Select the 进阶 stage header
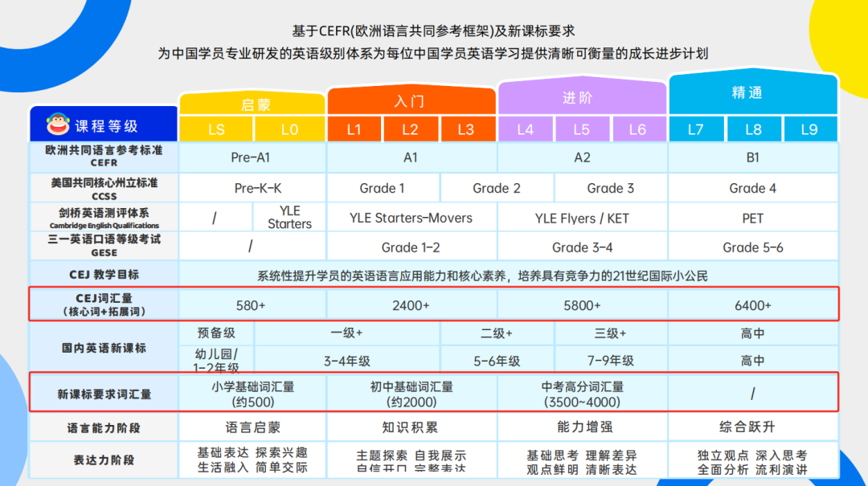 (x=582, y=97)
